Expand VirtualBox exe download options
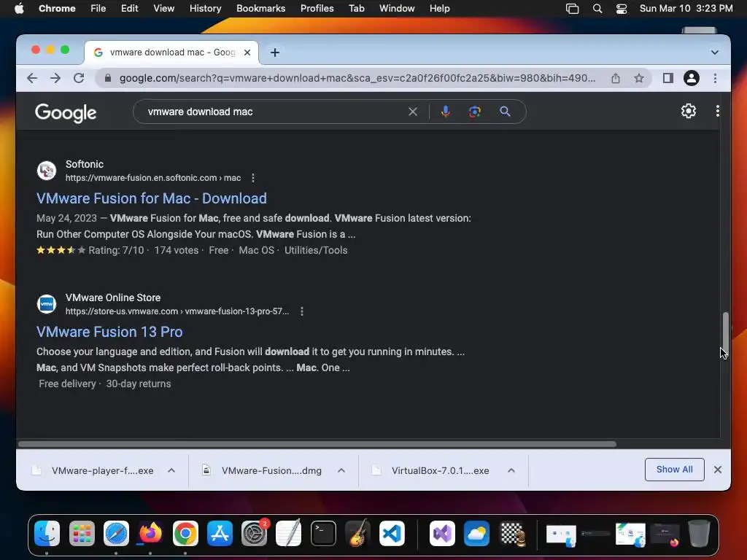The image size is (747, 560). (x=511, y=470)
